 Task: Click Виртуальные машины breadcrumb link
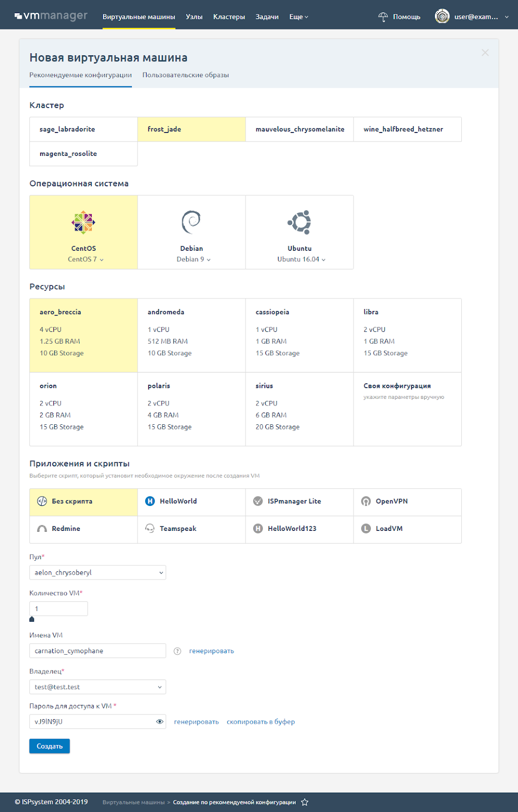[133, 802]
